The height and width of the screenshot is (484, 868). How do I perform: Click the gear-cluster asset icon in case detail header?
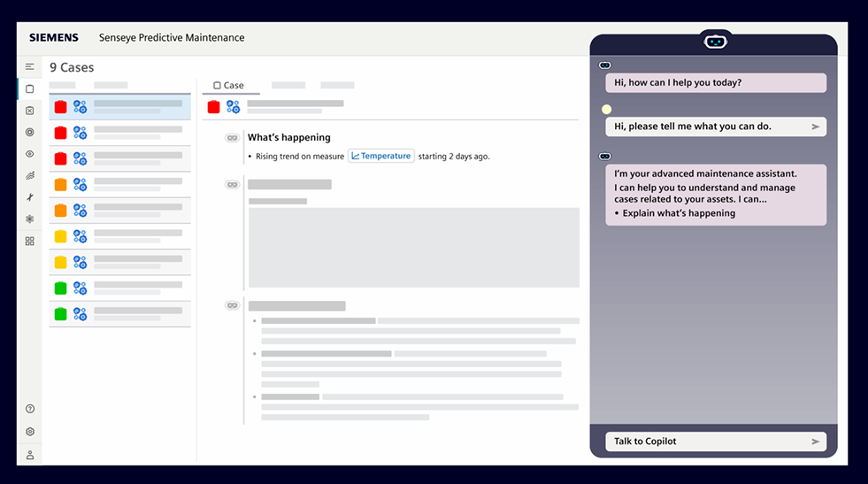click(233, 107)
